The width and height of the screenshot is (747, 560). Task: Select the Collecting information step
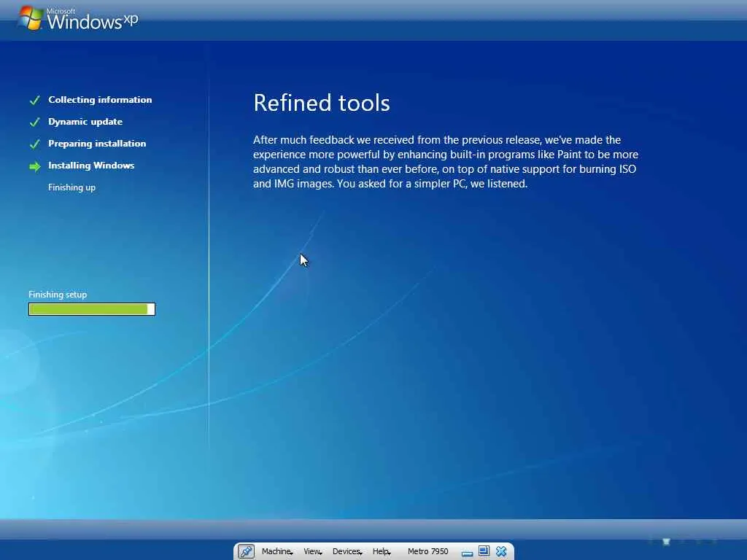pos(100,99)
